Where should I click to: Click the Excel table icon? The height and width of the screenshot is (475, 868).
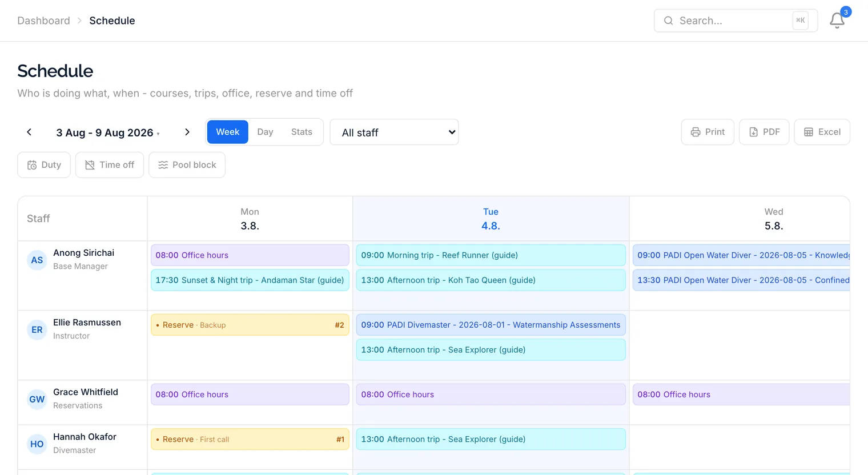coord(809,132)
